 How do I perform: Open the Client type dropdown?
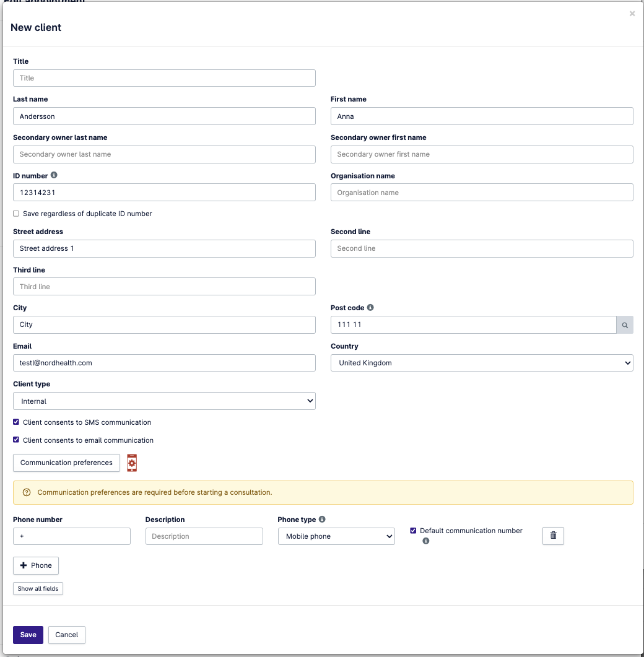pyautogui.click(x=164, y=401)
